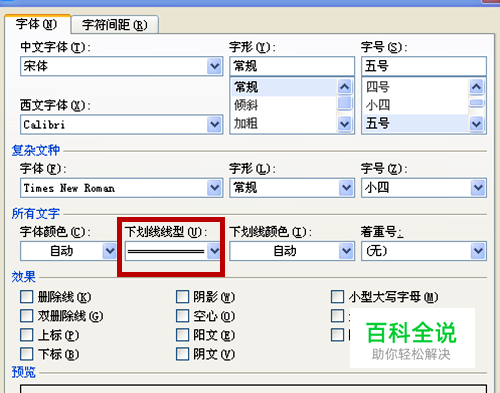Click the 字号 list scrollbar thumb
The height and width of the screenshot is (393, 500).
477,103
